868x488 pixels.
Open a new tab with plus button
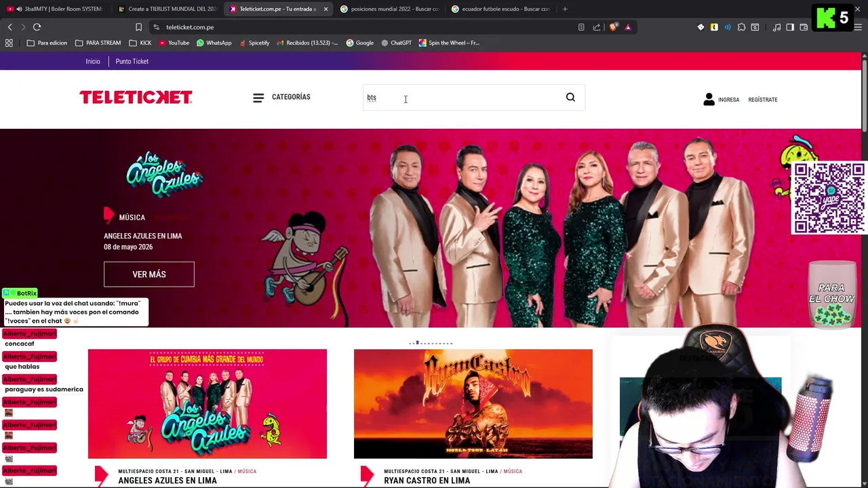click(x=565, y=9)
